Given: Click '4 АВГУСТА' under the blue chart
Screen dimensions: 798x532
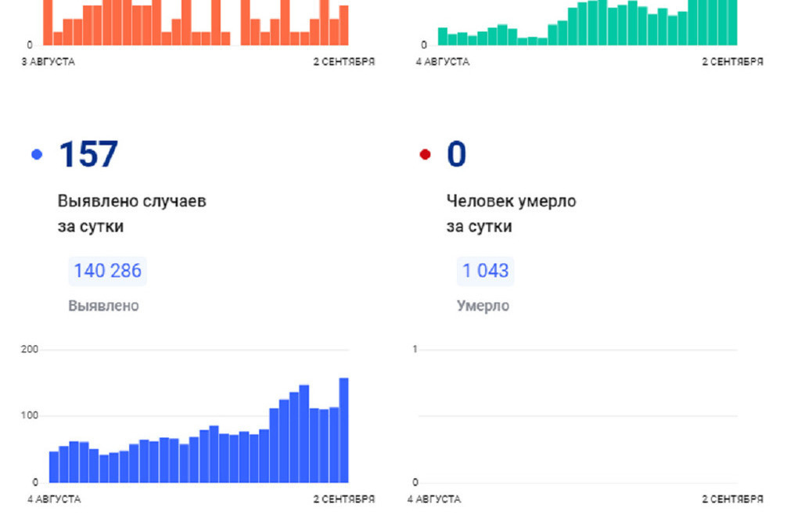Looking at the screenshot, I should click(54, 499).
